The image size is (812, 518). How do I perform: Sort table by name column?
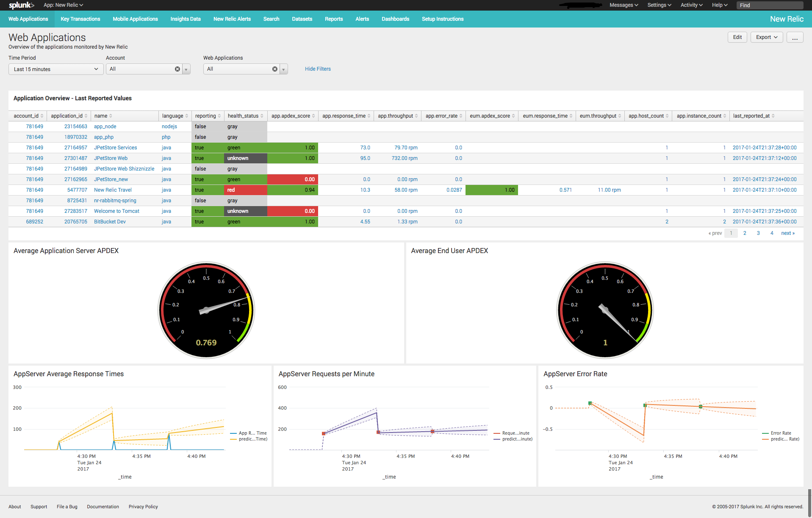pyautogui.click(x=103, y=116)
